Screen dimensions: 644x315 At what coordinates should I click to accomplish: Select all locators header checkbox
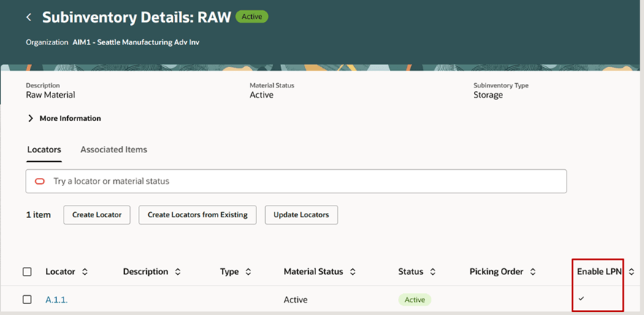(27, 271)
